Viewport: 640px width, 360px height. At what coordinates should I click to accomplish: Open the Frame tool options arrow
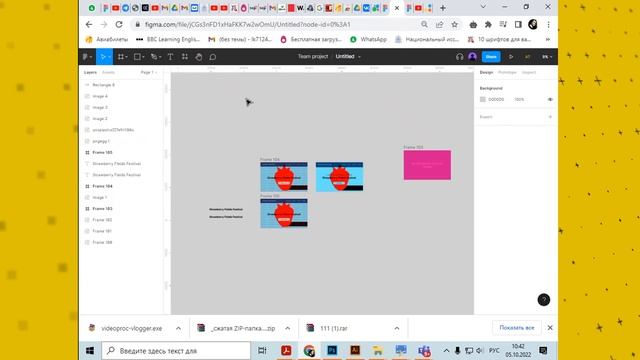(127, 57)
